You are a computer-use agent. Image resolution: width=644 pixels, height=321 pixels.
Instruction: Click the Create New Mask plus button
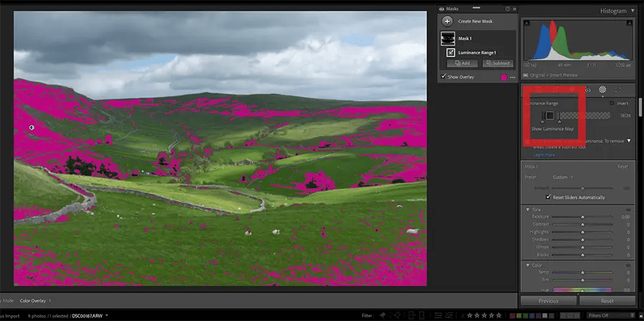point(447,21)
